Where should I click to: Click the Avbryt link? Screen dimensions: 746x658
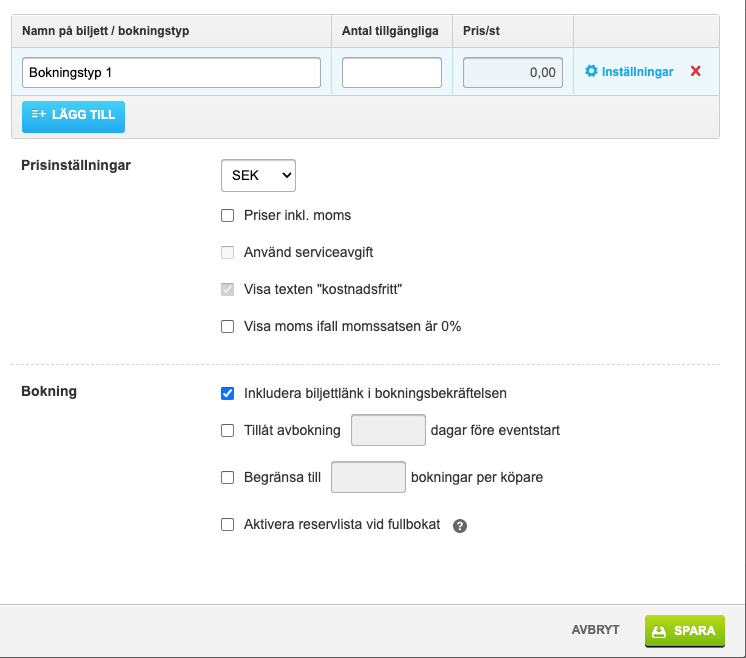click(595, 630)
